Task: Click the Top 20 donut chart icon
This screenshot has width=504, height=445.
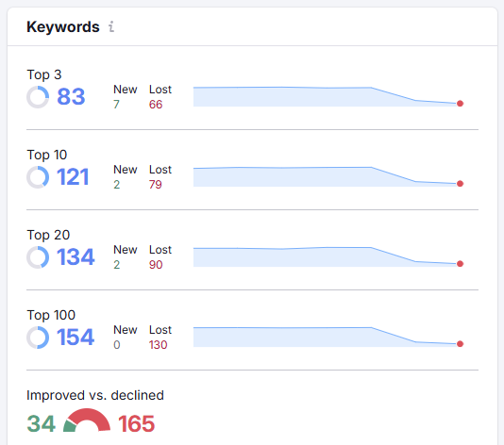Action: pyautogui.click(x=38, y=257)
